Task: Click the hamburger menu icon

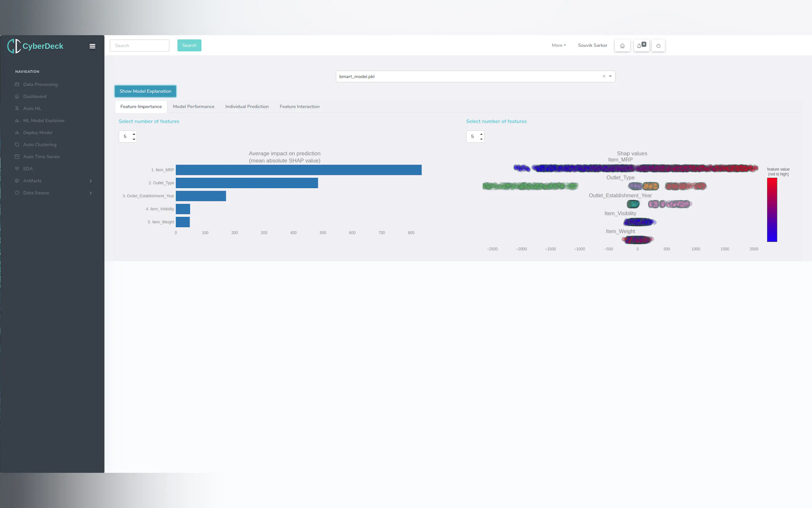Action: click(92, 46)
